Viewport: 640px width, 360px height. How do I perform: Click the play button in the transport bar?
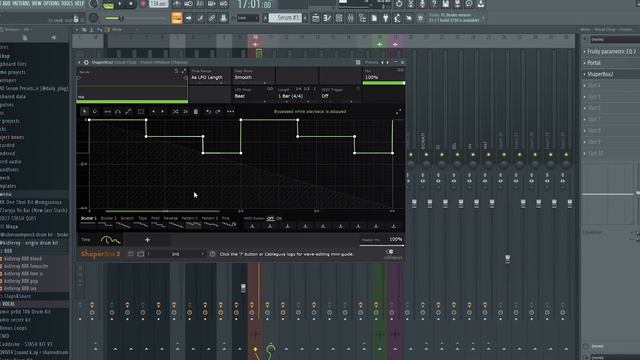[x=120, y=4]
